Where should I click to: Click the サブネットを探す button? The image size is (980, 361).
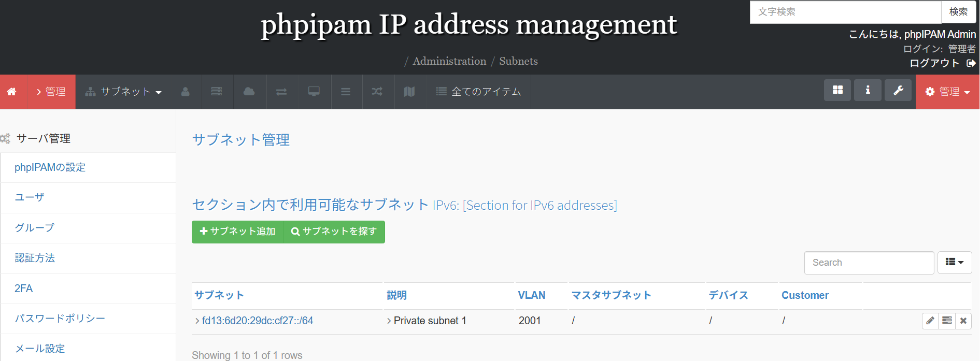(334, 232)
